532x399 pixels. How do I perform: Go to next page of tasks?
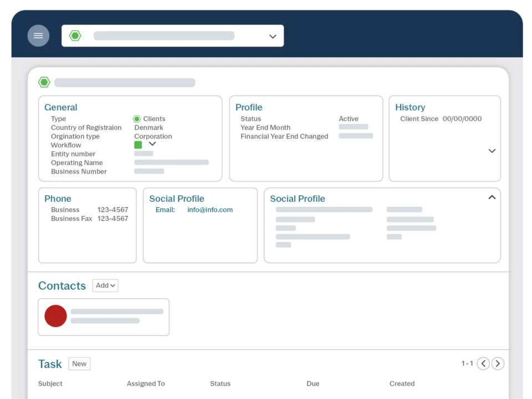point(498,364)
